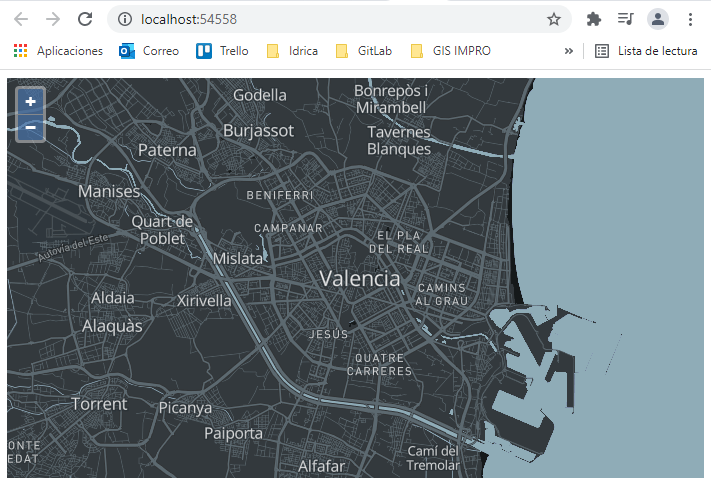Expand hidden bookmarks chevron

click(x=569, y=51)
